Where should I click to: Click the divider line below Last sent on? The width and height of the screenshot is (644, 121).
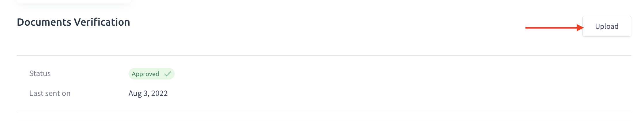(324, 111)
